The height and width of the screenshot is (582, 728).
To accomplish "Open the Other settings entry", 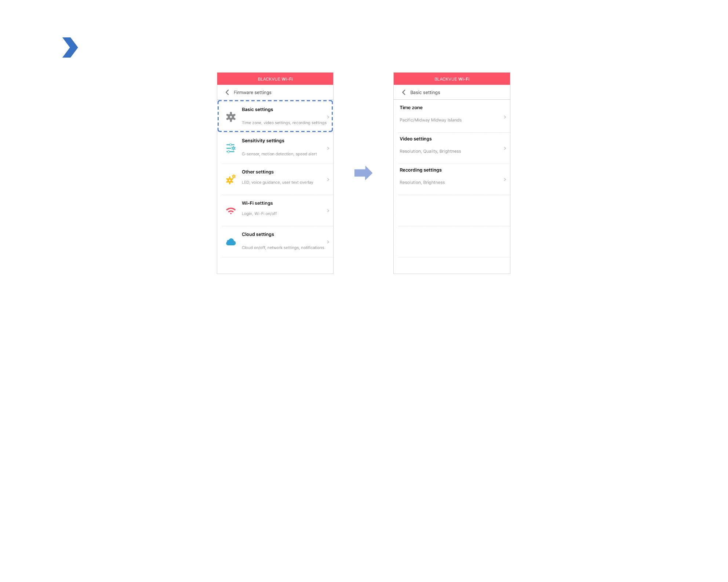I will point(275,179).
